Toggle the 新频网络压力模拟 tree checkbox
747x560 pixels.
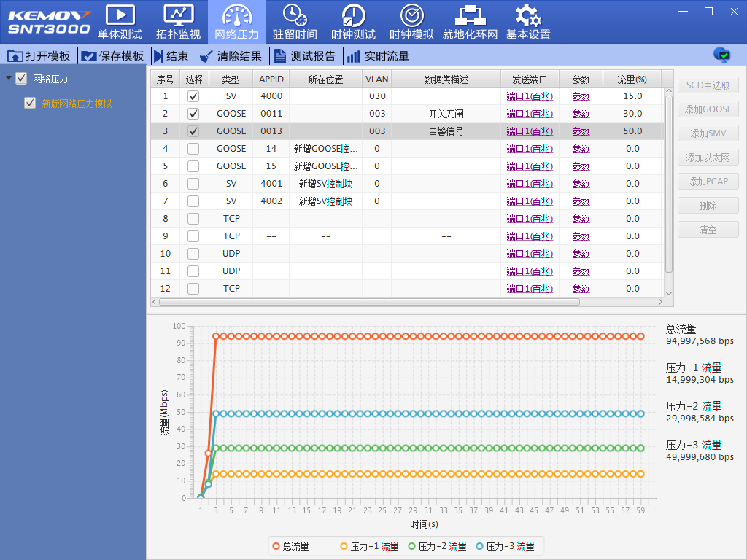pyautogui.click(x=30, y=104)
